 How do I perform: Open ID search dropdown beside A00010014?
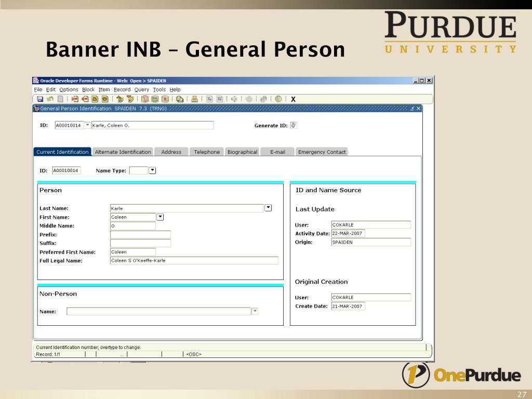pos(87,125)
